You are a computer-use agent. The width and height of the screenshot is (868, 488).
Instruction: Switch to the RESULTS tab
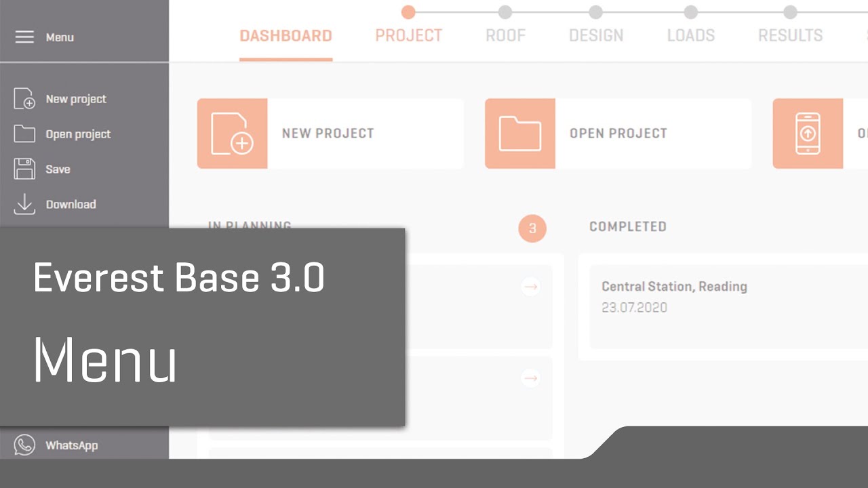[791, 36]
